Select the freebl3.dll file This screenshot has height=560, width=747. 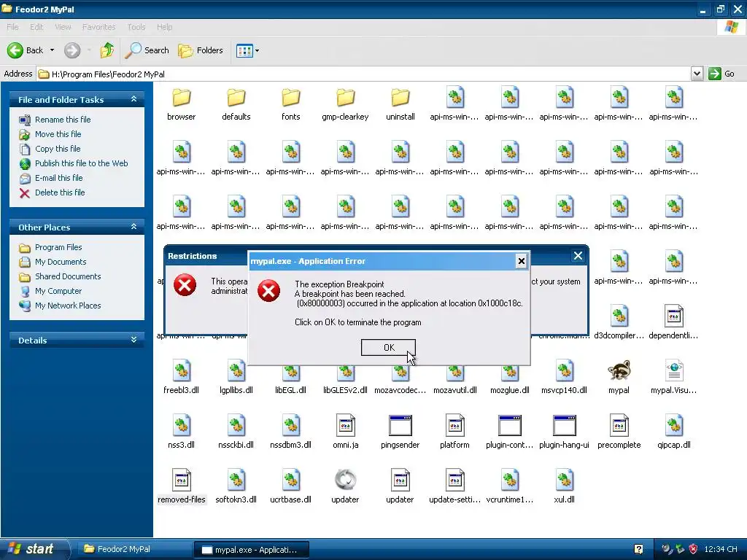point(181,377)
